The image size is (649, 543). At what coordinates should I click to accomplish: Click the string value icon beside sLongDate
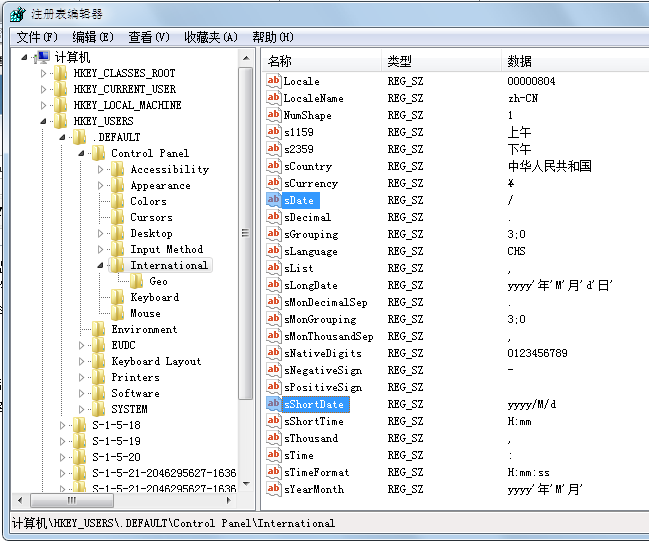pyautogui.click(x=273, y=285)
